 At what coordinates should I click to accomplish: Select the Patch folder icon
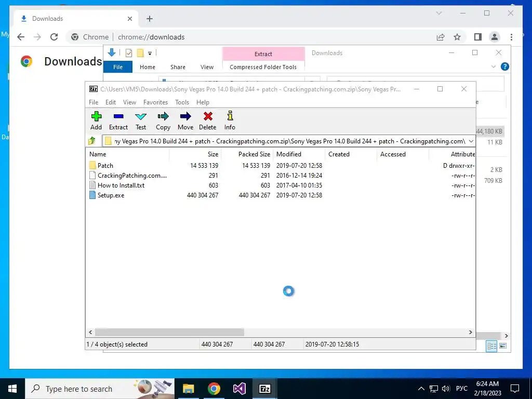(x=92, y=165)
